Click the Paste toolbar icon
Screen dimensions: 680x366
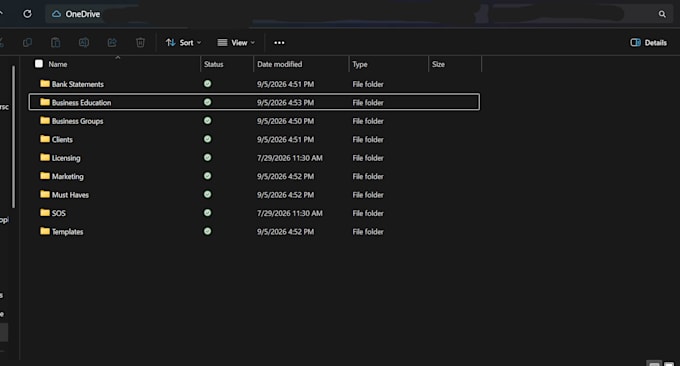[x=56, y=42]
